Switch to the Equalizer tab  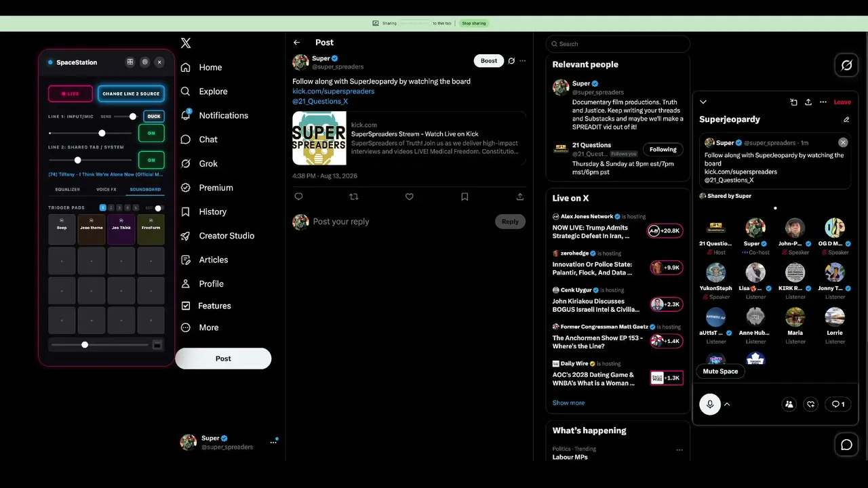click(x=68, y=190)
